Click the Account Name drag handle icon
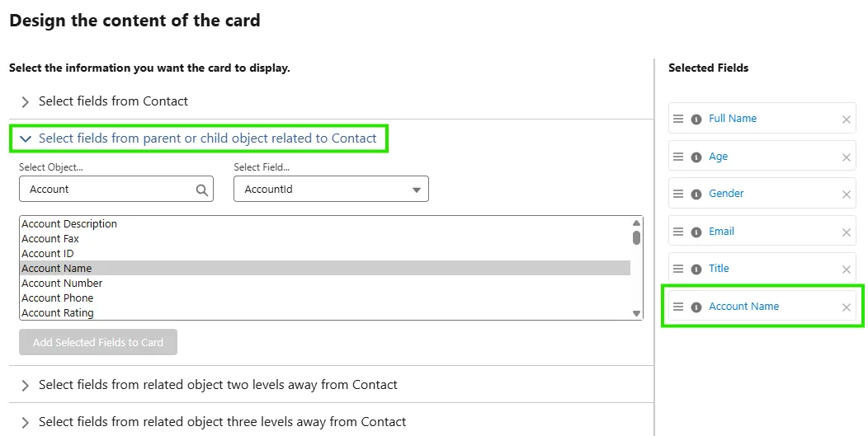The height and width of the screenshot is (436, 868). point(678,307)
